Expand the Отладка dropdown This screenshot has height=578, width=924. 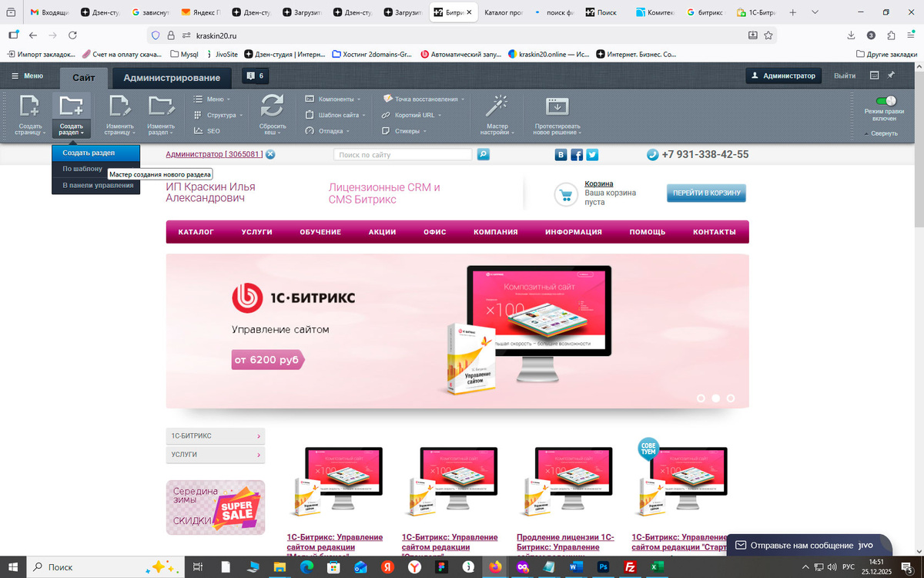coord(327,131)
